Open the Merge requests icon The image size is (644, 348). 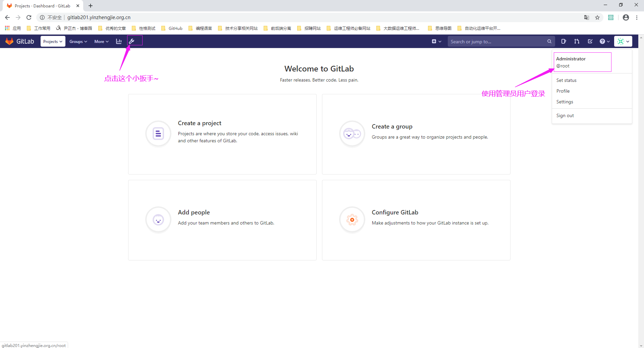(577, 41)
